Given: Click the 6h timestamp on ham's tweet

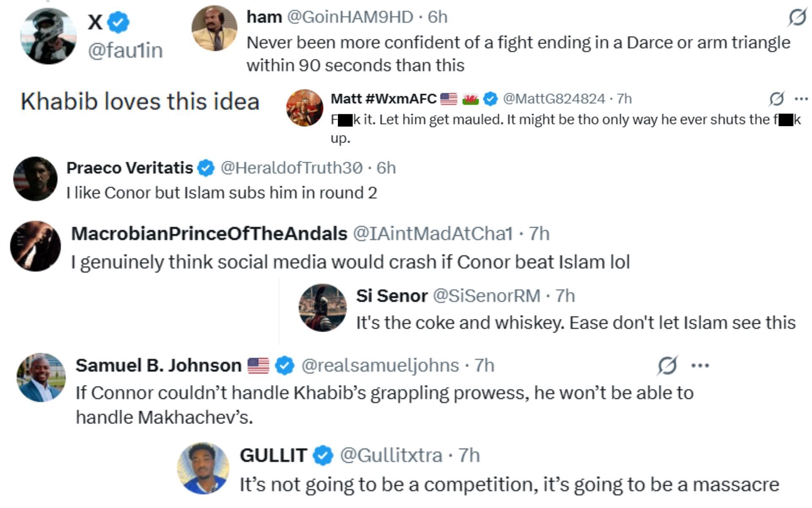Looking at the screenshot, I should coord(438,18).
